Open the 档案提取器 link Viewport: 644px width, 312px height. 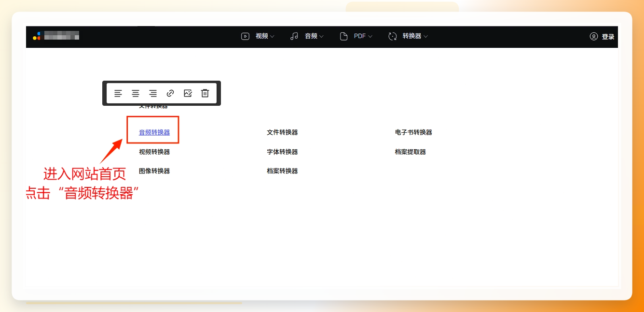click(411, 152)
